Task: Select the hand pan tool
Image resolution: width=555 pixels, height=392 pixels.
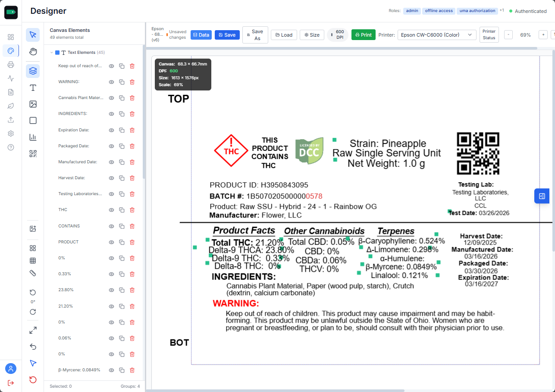Action: pyautogui.click(x=33, y=52)
